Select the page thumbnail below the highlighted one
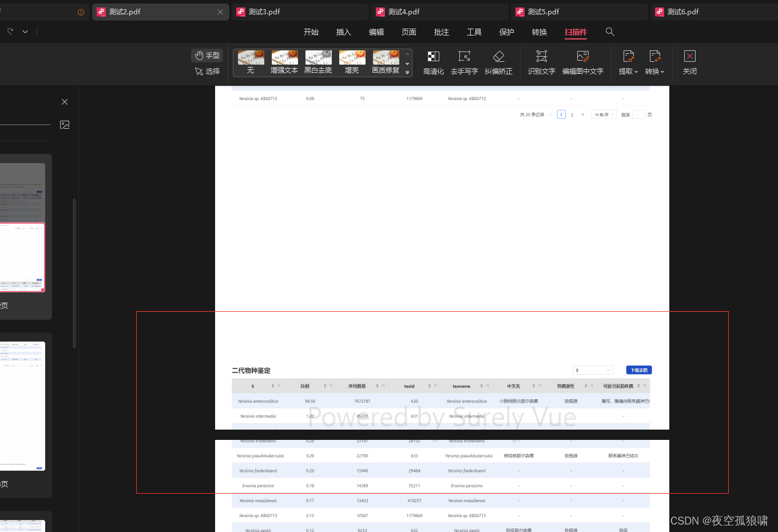 pyautogui.click(x=22, y=406)
